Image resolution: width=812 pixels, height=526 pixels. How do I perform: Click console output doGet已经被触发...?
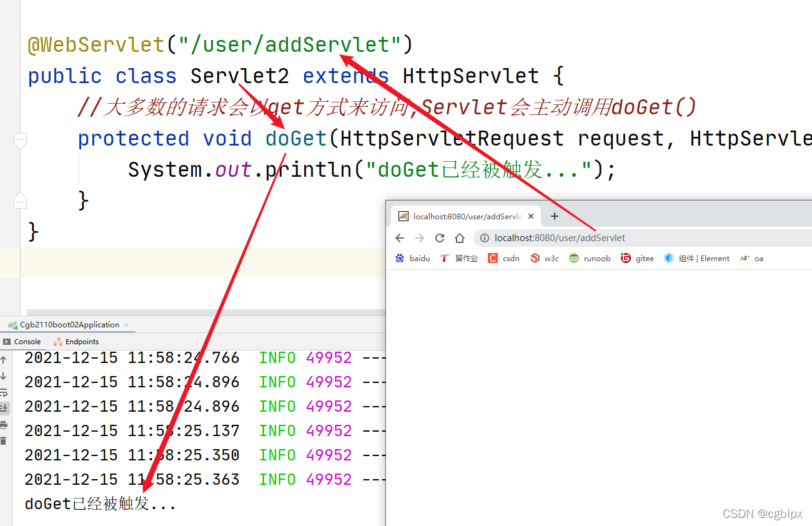[x=100, y=504]
